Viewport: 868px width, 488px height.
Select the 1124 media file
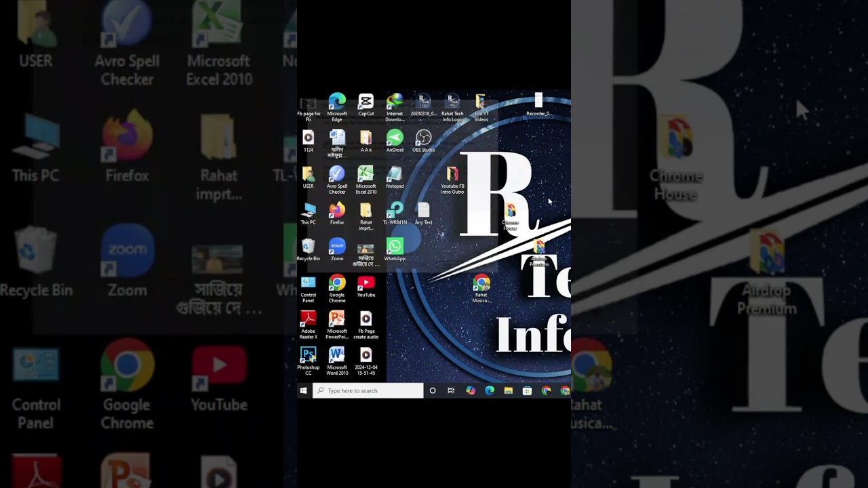[x=309, y=141]
